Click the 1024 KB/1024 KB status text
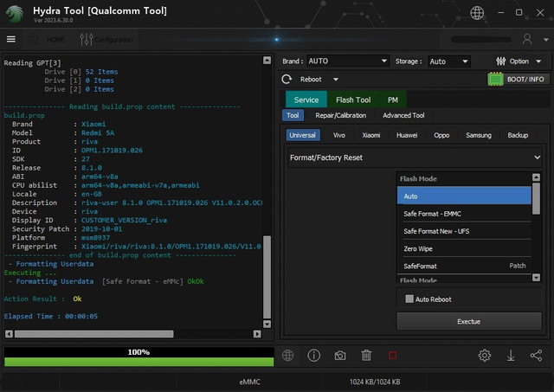This screenshot has width=554, height=392. point(375,382)
